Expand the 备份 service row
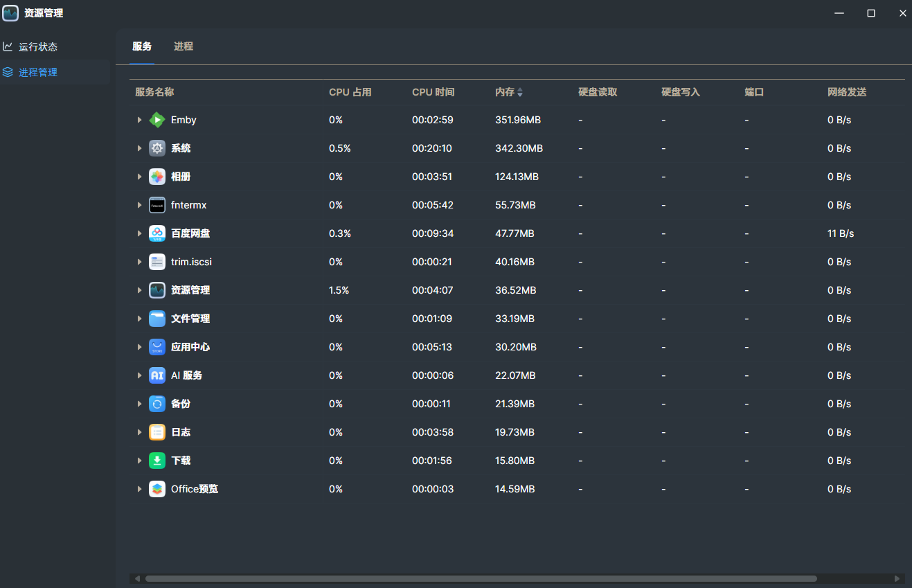The width and height of the screenshot is (912, 588). 139,404
